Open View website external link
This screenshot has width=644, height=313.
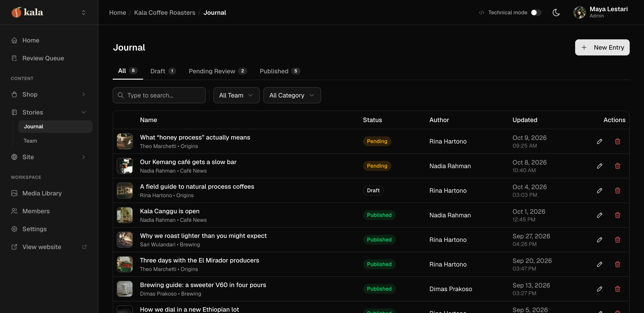click(49, 247)
